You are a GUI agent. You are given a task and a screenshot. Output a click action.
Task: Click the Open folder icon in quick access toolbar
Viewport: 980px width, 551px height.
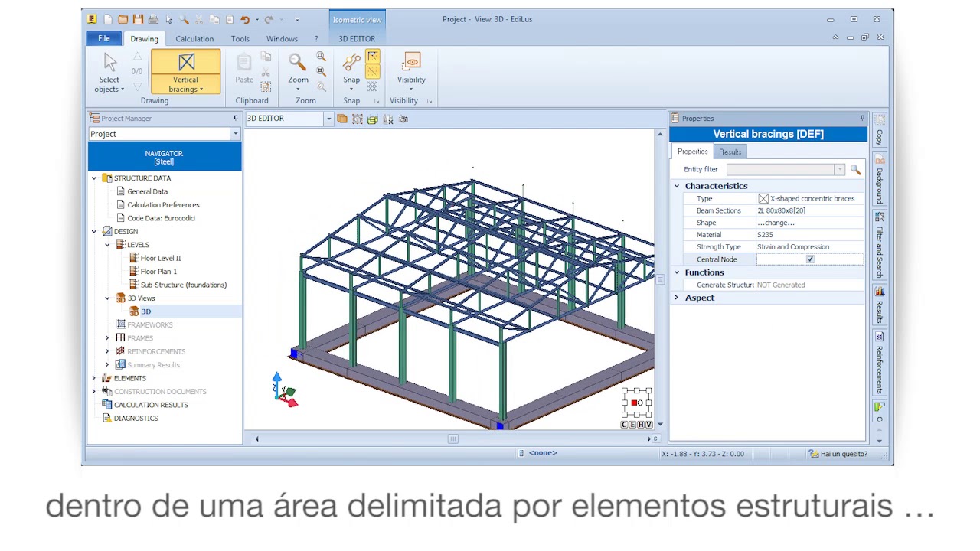pos(122,19)
